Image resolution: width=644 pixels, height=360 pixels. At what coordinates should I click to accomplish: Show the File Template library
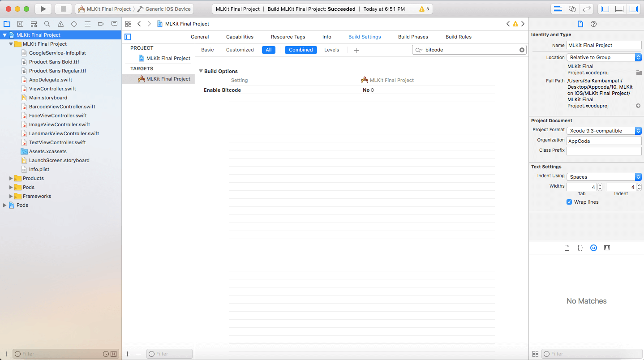(x=567, y=248)
